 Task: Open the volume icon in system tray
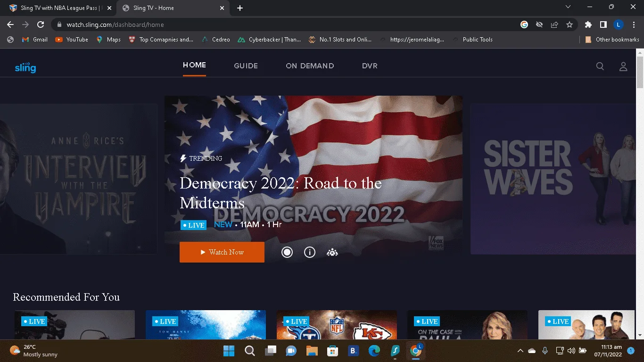point(571,351)
